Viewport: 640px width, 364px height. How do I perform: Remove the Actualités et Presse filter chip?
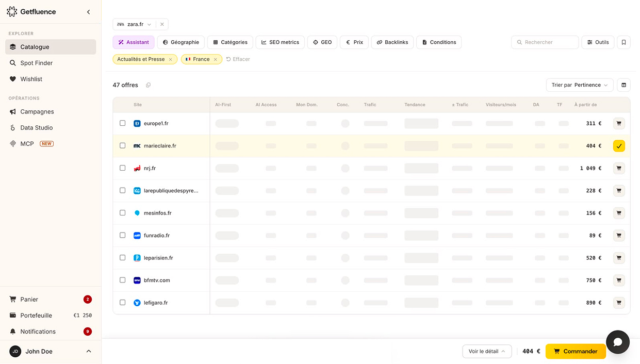coord(171,59)
